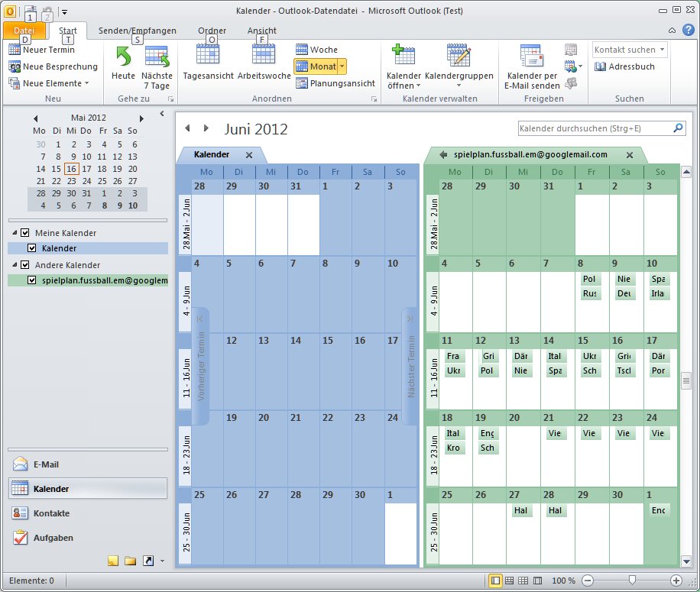The width and height of the screenshot is (700, 592).
Task: Switch to Tagesansicht
Action: 208,63
